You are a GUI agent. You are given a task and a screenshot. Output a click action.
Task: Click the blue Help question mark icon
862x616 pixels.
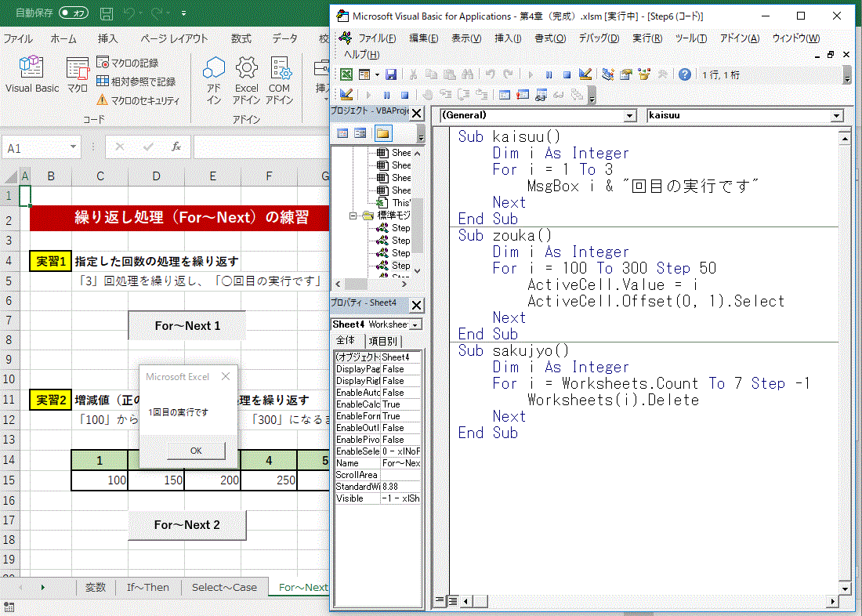(x=684, y=74)
